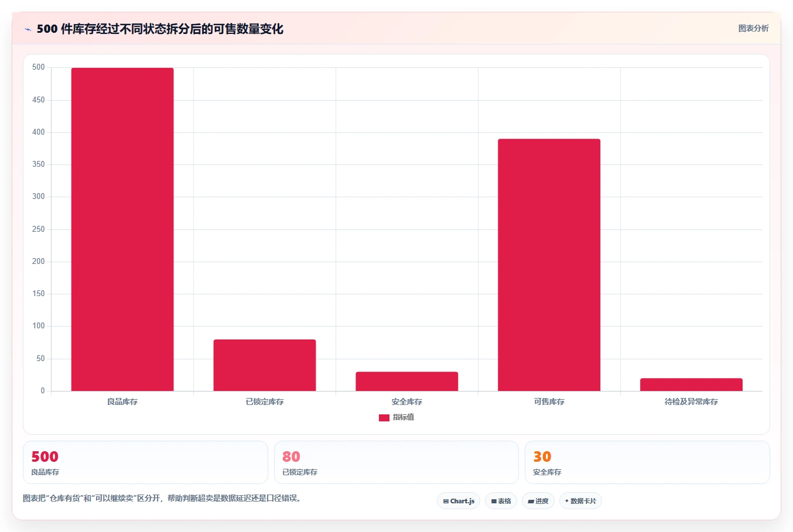
Task: Click the 已锁定库存 bar in the chart
Action: [265, 365]
